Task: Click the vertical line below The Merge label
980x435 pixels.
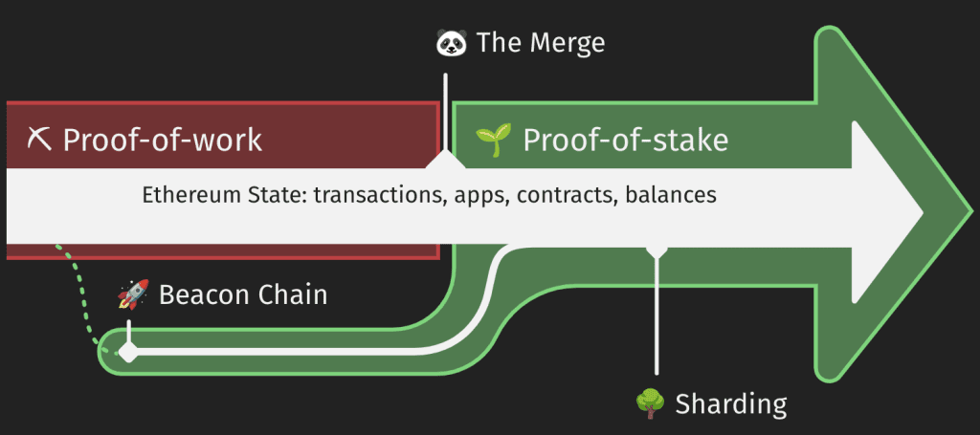Action: 446,113
